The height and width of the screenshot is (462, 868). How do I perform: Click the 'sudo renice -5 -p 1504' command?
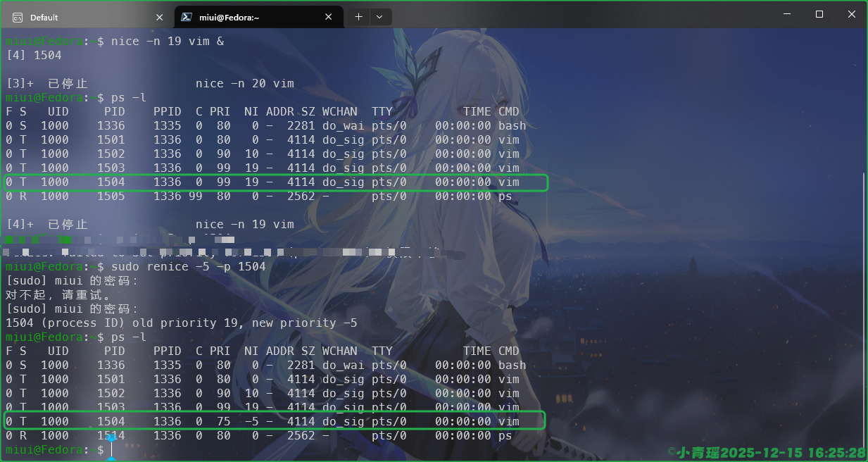click(x=189, y=266)
